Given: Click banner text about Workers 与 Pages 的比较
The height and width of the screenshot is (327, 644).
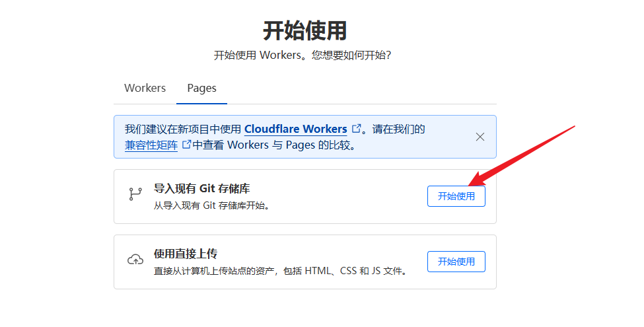Looking at the screenshot, I should point(291,145).
